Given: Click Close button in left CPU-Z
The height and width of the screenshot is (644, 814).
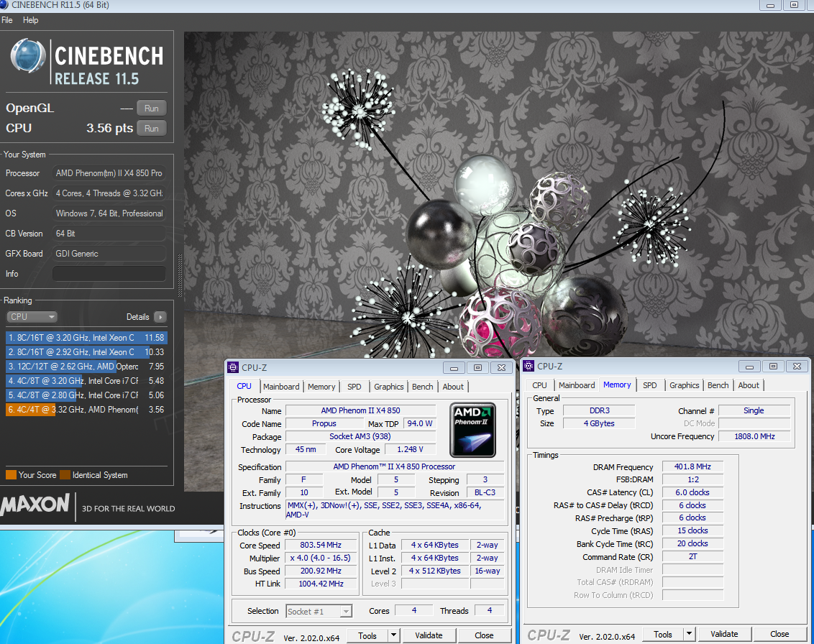Looking at the screenshot, I should click(x=484, y=635).
